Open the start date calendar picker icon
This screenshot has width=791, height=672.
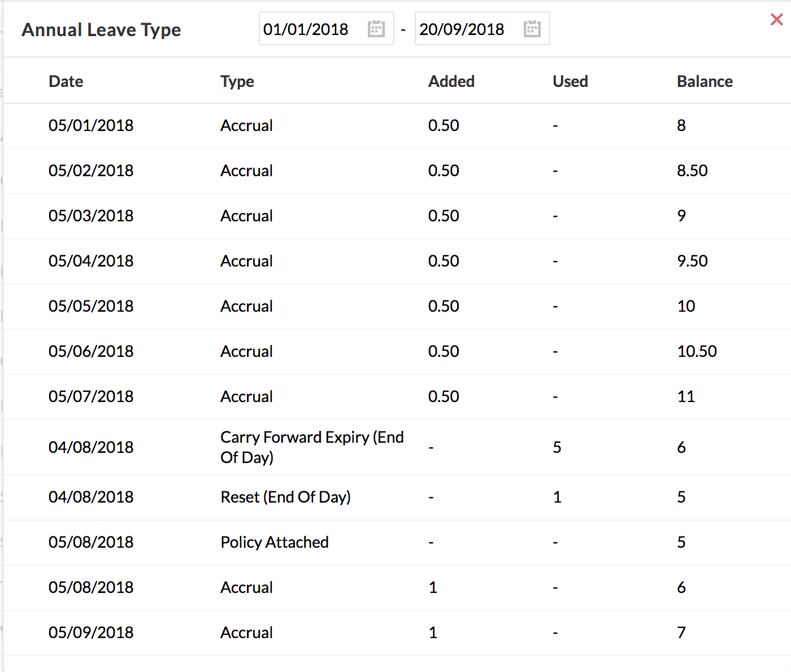pyautogui.click(x=376, y=29)
